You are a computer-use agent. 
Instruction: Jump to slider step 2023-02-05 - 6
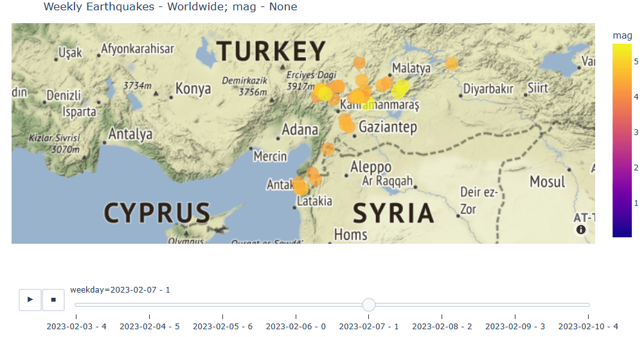pyautogui.click(x=222, y=326)
